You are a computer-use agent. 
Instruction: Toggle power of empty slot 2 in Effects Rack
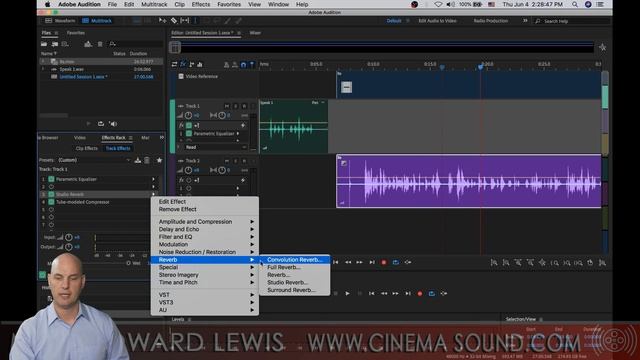pyautogui.click(x=51, y=187)
